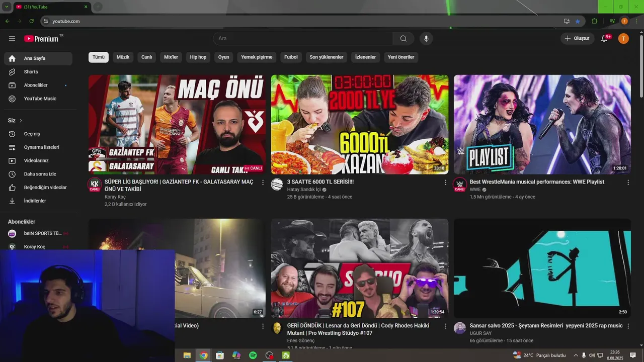
Task: Open Abonelikler in the sidebar
Action: (38, 85)
